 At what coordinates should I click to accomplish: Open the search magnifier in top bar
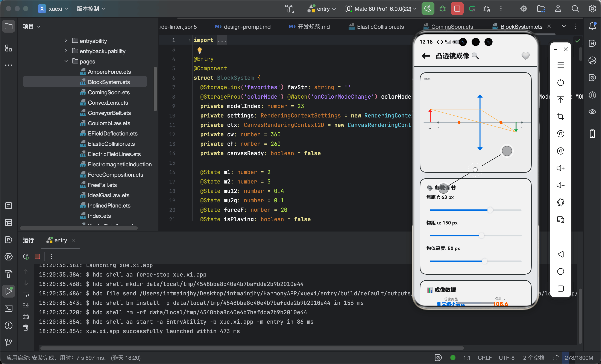click(x=575, y=9)
